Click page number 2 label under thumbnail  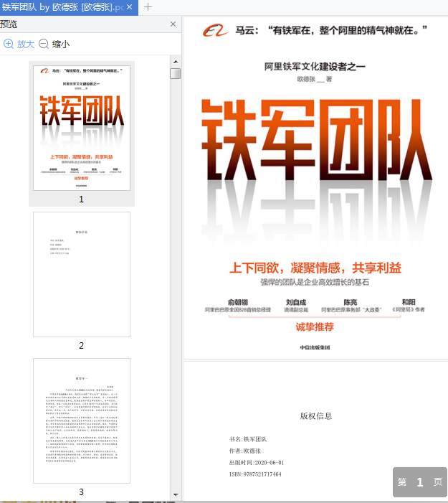point(82,345)
